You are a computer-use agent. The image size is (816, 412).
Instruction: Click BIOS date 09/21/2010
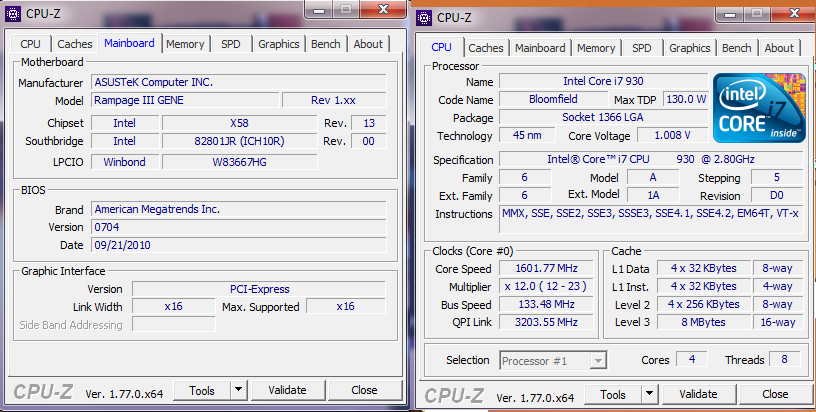(x=239, y=245)
